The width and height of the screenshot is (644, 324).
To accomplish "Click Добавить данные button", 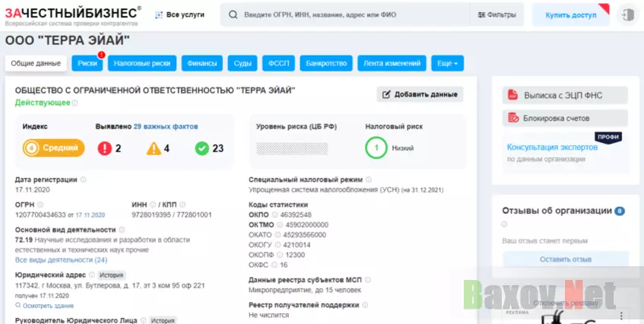I will point(420,94).
